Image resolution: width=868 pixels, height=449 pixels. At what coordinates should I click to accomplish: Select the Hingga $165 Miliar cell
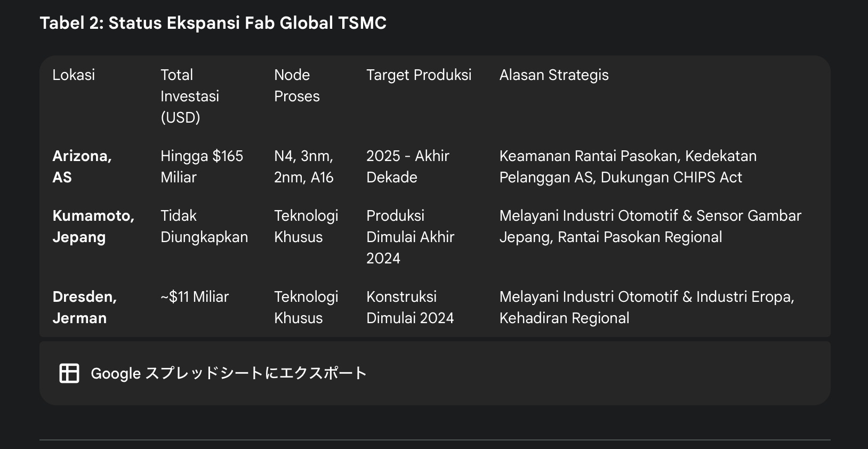point(202,166)
